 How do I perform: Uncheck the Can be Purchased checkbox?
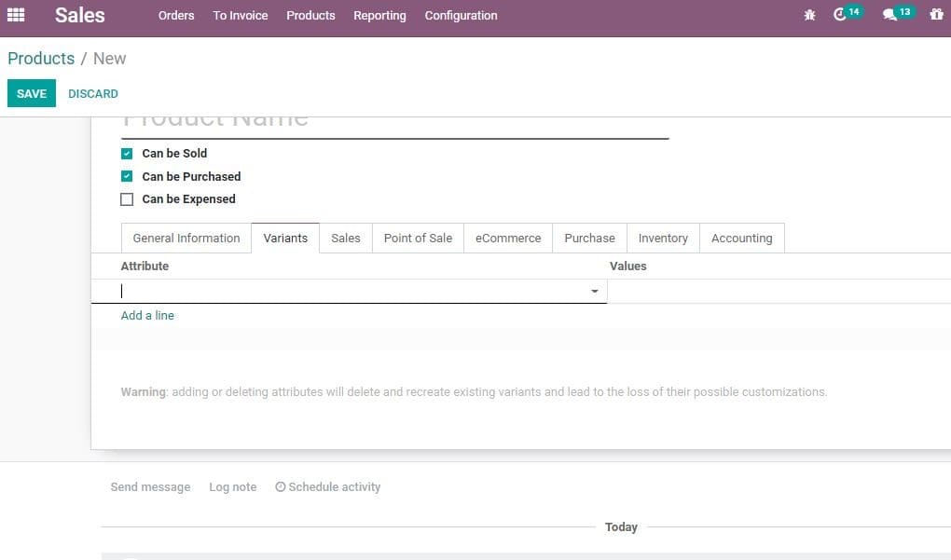127,176
